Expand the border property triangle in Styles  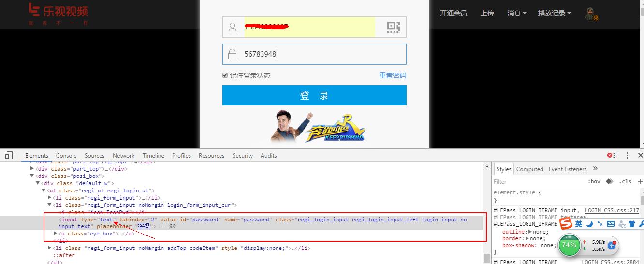tap(527, 238)
